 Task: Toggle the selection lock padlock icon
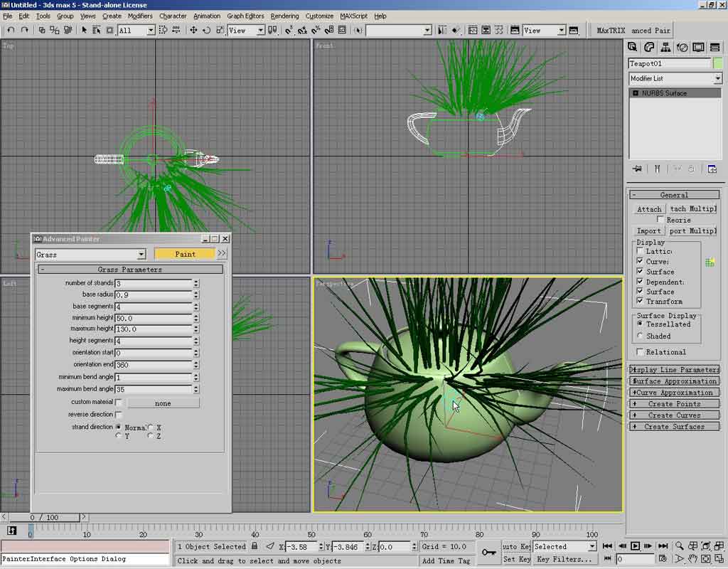coord(255,546)
